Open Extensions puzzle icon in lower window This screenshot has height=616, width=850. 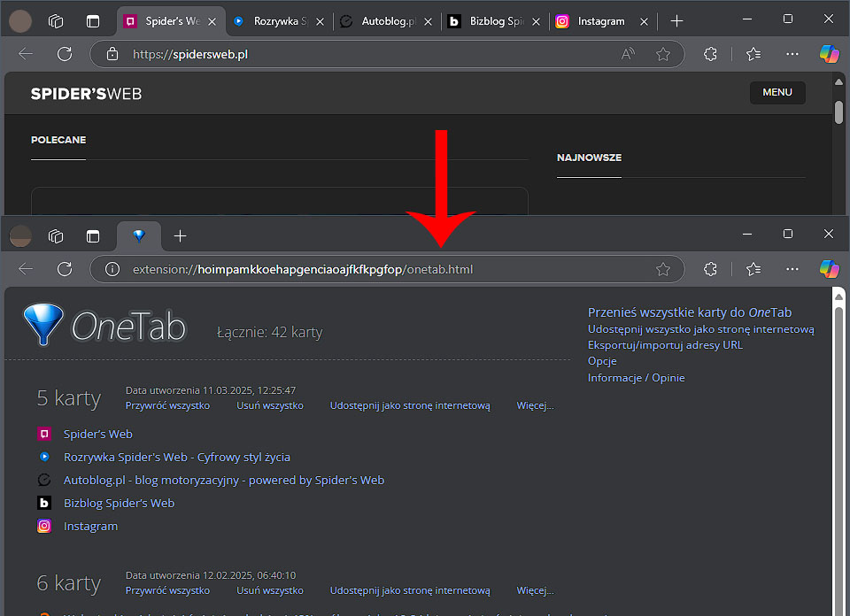710,269
